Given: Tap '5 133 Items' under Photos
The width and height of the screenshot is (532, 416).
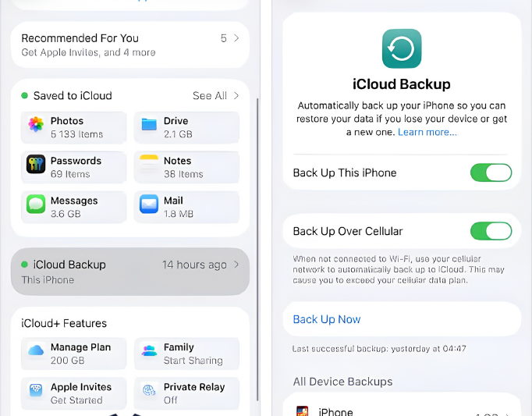Looking at the screenshot, I should click(x=76, y=134).
